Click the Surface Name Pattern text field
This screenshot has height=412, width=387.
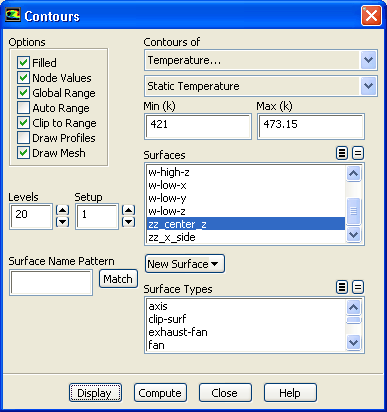click(x=51, y=283)
